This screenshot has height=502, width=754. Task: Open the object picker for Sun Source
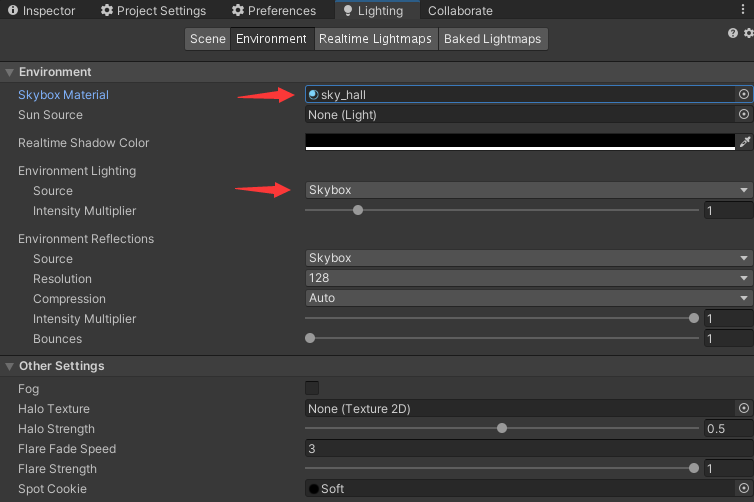click(x=743, y=114)
